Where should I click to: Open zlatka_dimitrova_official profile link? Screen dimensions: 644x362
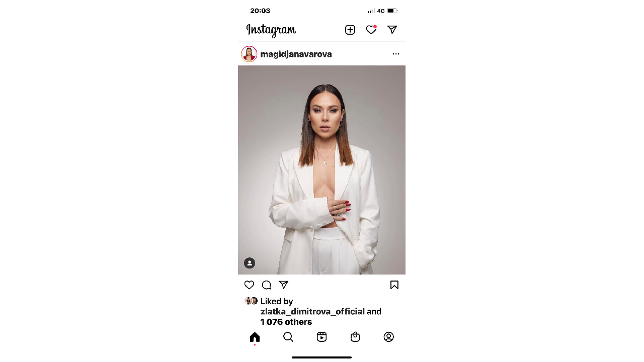click(x=312, y=312)
